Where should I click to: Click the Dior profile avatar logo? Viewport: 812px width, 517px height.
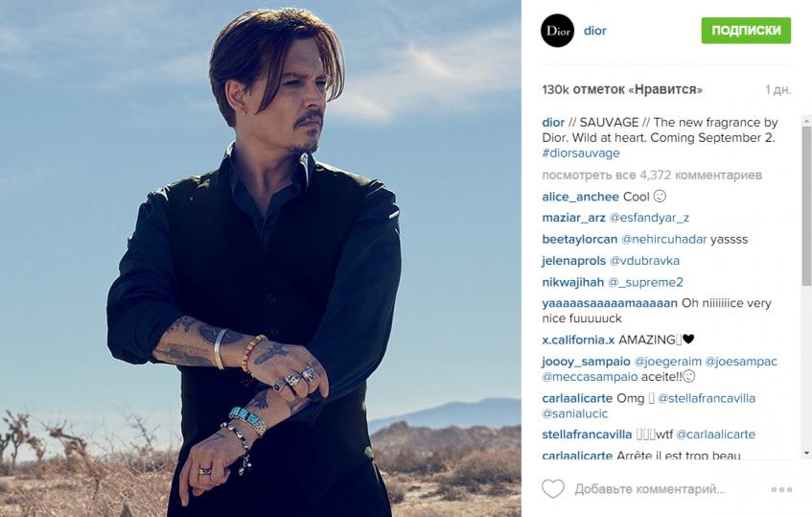click(x=557, y=31)
